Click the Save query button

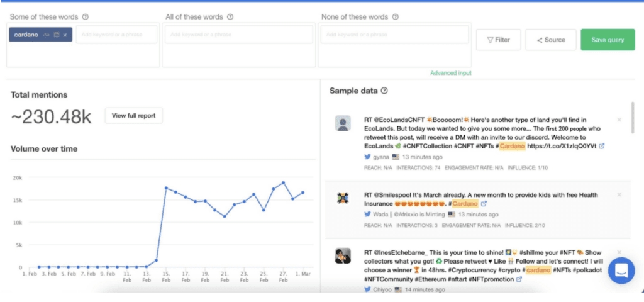pos(608,40)
